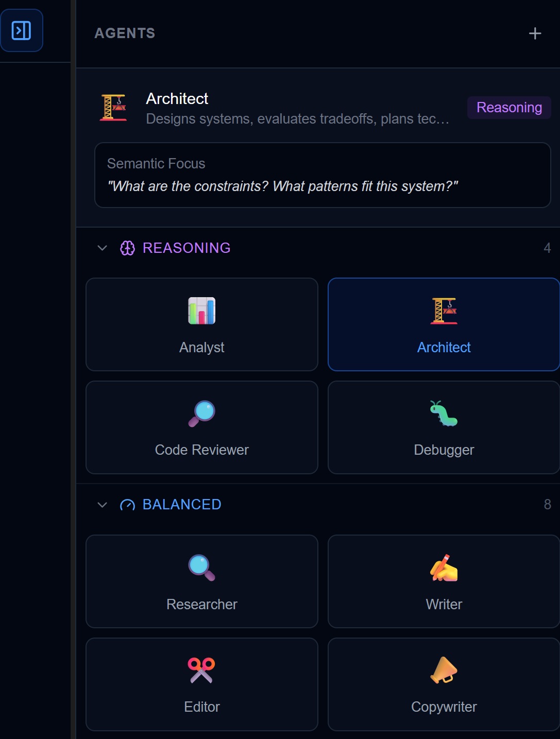The width and height of the screenshot is (560, 739).
Task: Click the Architect crane icon
Action: [x=444, y=311]
